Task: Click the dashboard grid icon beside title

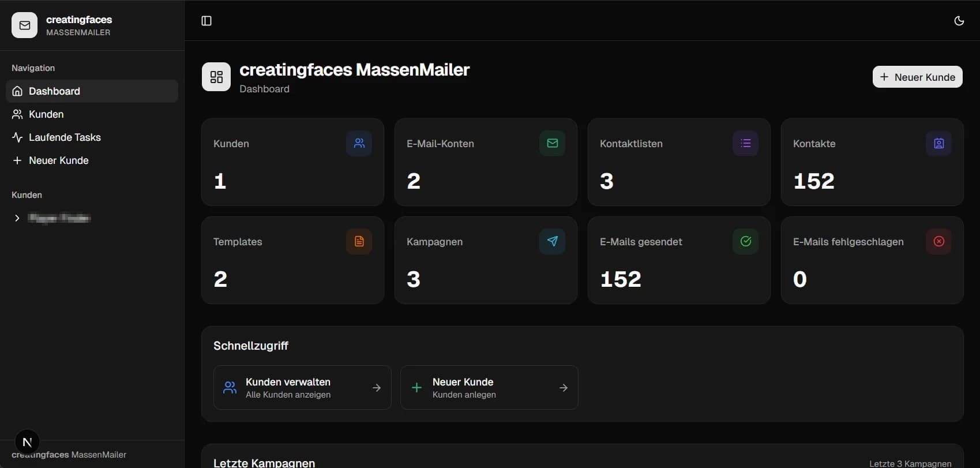Action: (216, 77)
